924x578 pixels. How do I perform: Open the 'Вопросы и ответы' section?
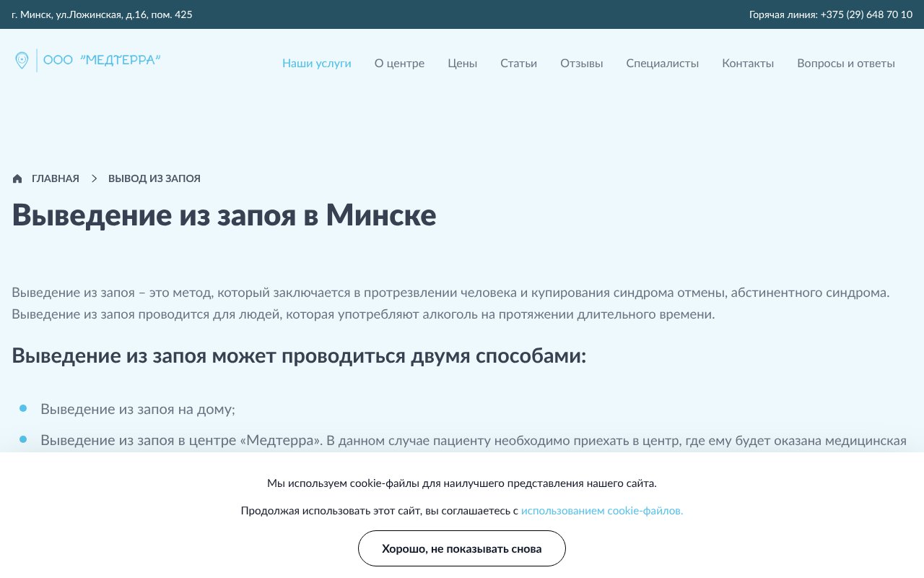846,63
